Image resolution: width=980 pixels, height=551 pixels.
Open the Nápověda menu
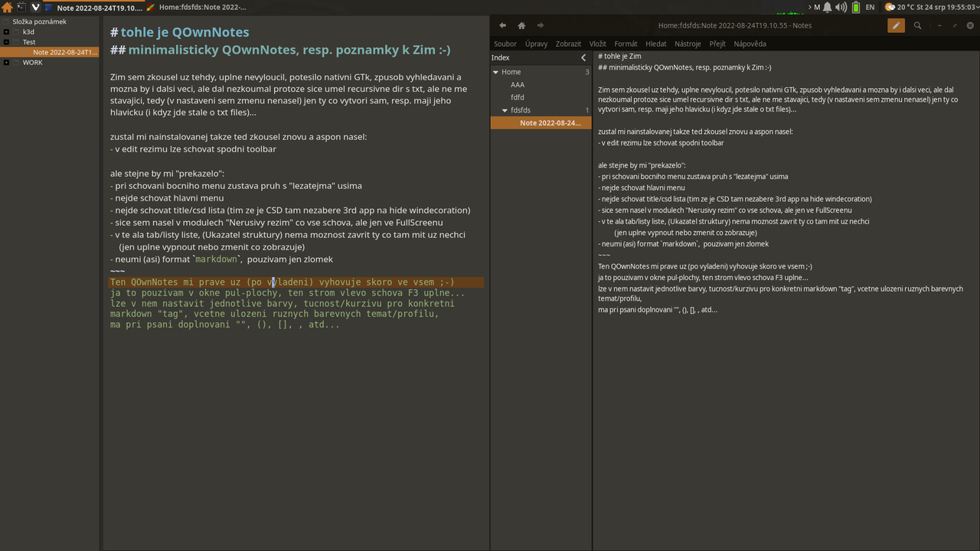750,44
